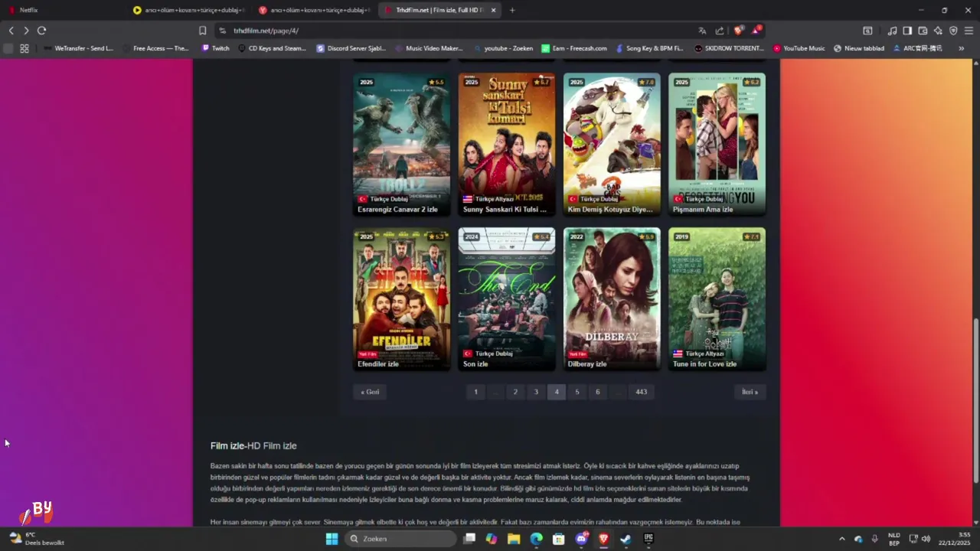This screenshot has width=980, height=551.
Task: Open Microsoft Edge from taskbar
Action: [x=536, y=539]
